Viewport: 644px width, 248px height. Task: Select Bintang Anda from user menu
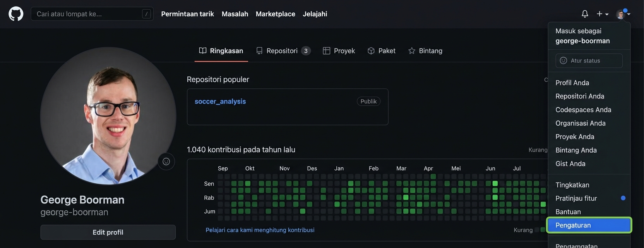click(x=589, y=150)
